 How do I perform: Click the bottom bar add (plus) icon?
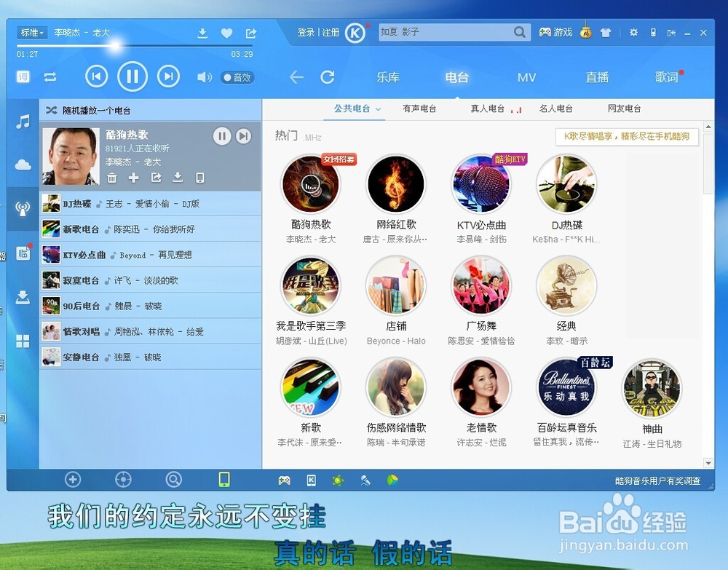pyautogui.click(x=73, y=480)
